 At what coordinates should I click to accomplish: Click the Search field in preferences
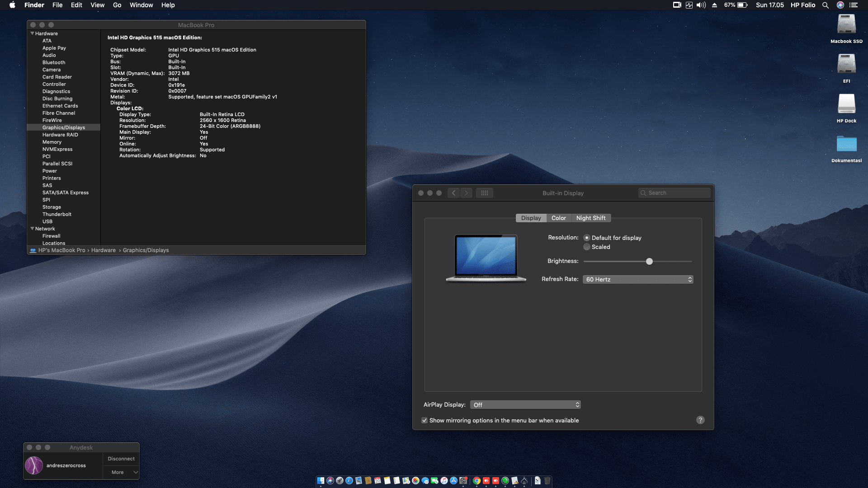pyautogui.click(x=674, y=193)
